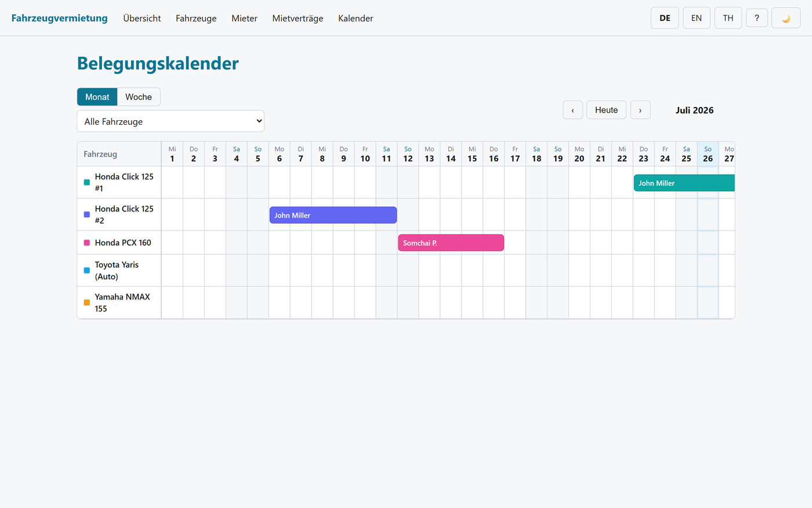The image size is (812, 508).
Task: Select the Honda Click 125 #1 row label
Action: pos(119,182)
